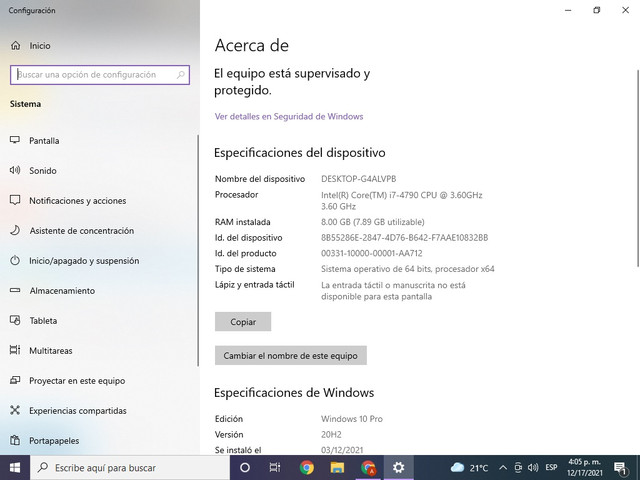Click RAM value 8.00 GB (7.89 GB utilizable)
Viewport: 640px width, 480px height.
[x=373, y=222]
